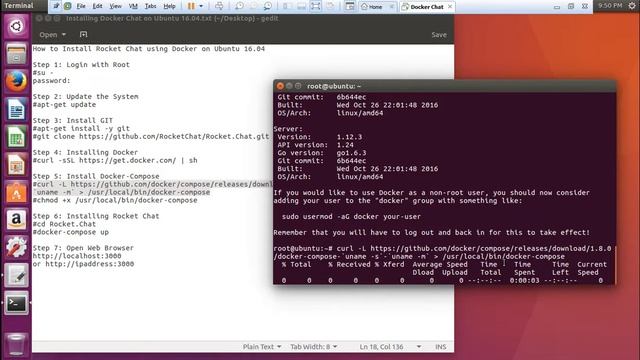Close the gedit window
640x360 pixels.
39,18
